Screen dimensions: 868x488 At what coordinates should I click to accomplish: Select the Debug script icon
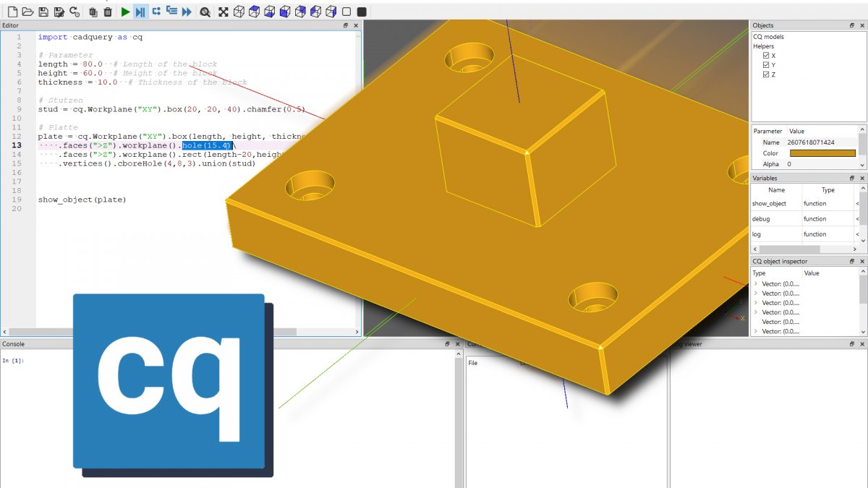click(x=140, y=12)
